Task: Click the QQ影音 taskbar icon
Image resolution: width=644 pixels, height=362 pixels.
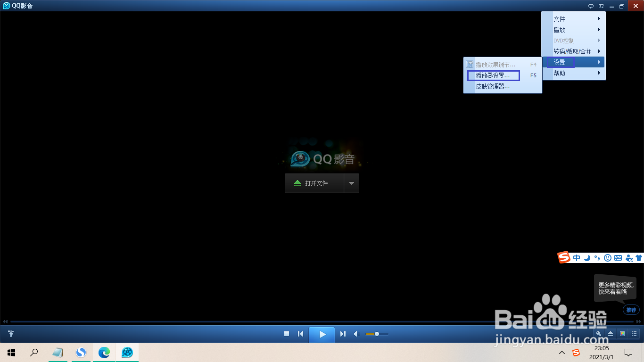Action: pyautogui.click(x=127, y=352)
